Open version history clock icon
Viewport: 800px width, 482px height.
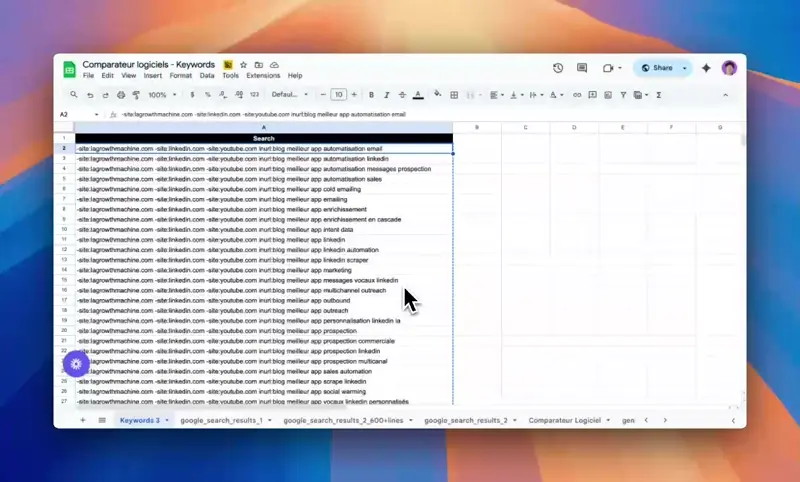coord(558,68)
